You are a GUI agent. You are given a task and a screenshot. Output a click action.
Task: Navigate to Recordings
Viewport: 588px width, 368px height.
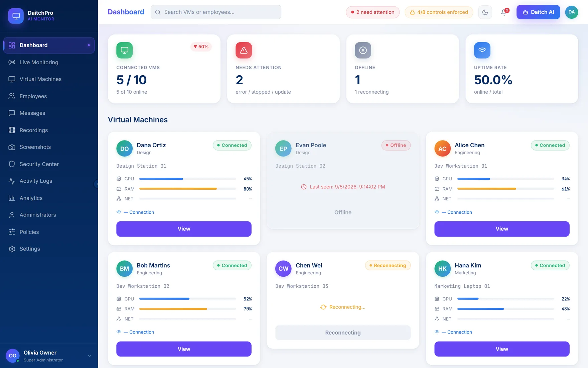49,130
